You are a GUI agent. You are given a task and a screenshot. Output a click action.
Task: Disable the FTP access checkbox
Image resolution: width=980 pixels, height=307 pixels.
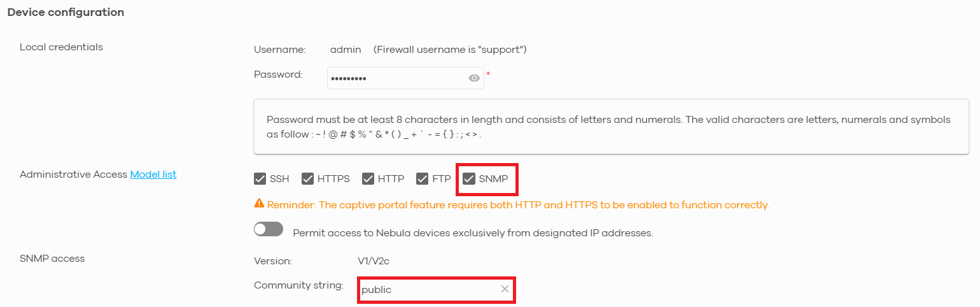tap(423, 178)
